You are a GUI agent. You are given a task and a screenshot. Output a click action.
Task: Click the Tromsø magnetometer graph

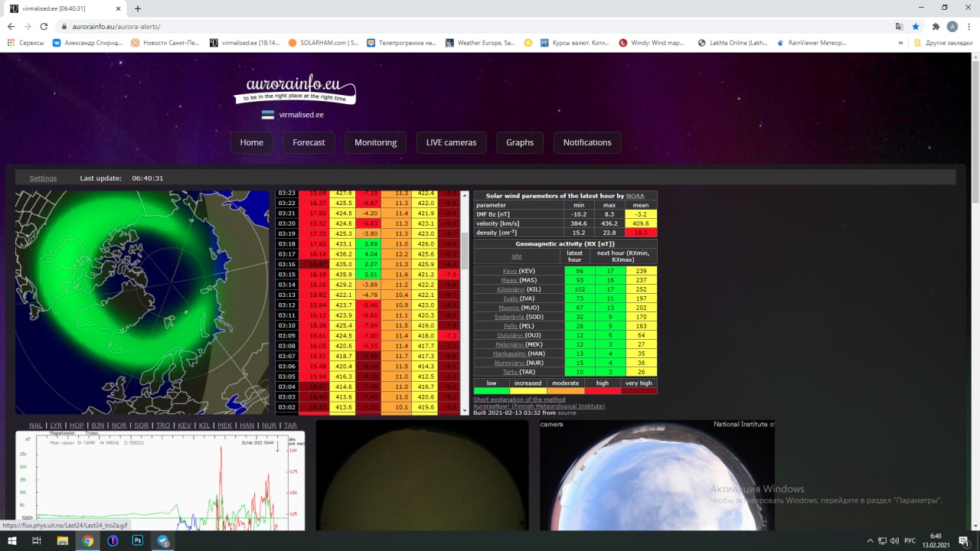click(160, 481)
